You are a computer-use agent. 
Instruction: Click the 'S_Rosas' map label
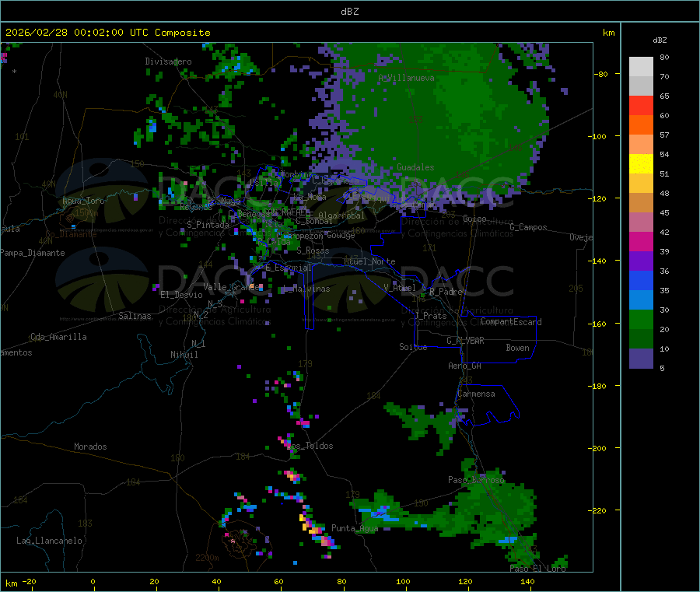click(x=313, y=250)
